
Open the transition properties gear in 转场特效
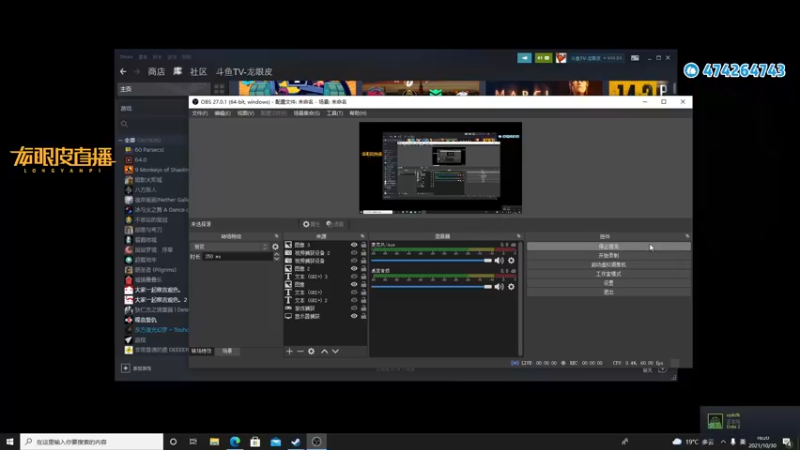(x=276, y=246)
